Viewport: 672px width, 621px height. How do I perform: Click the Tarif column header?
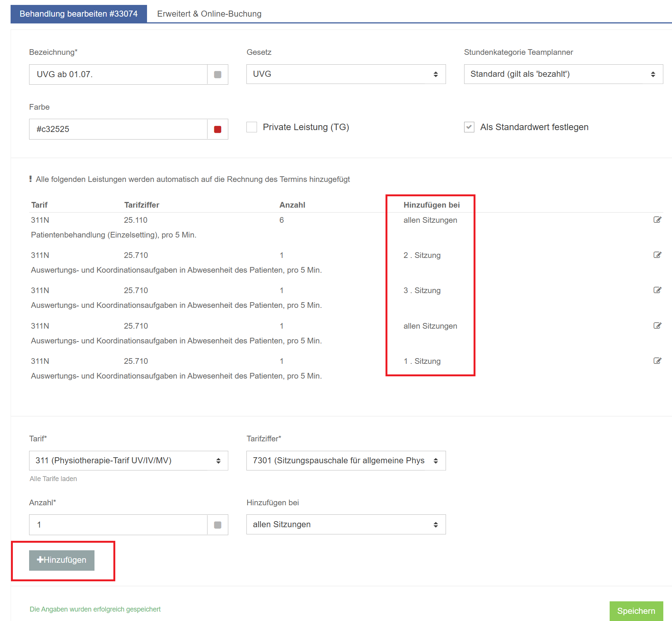point(39,205)
